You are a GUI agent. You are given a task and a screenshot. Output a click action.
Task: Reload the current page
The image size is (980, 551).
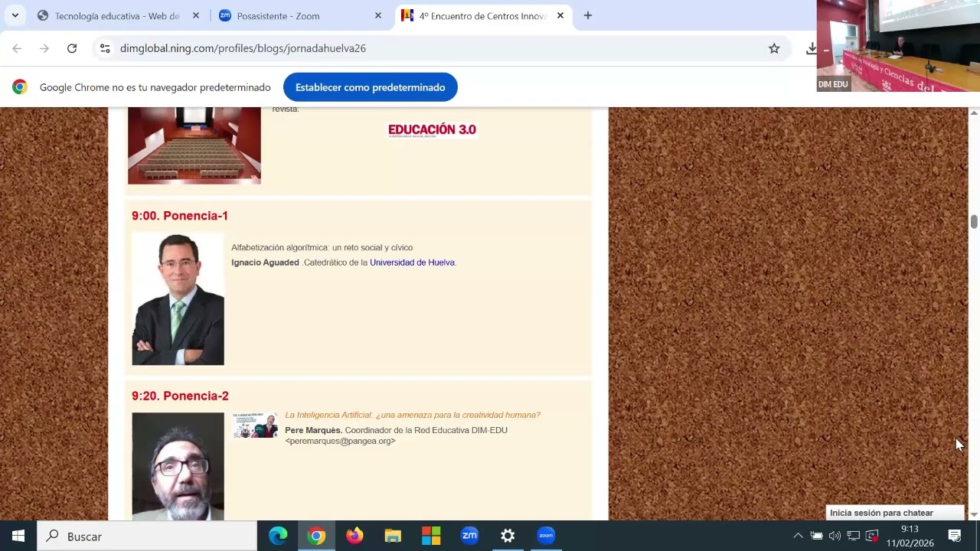[72, 48]
